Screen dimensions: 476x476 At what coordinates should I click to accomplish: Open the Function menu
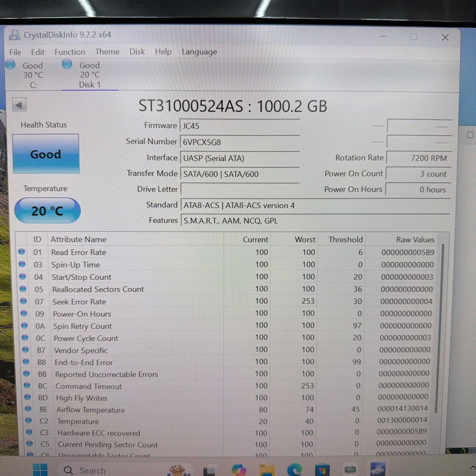pos(70,52)
